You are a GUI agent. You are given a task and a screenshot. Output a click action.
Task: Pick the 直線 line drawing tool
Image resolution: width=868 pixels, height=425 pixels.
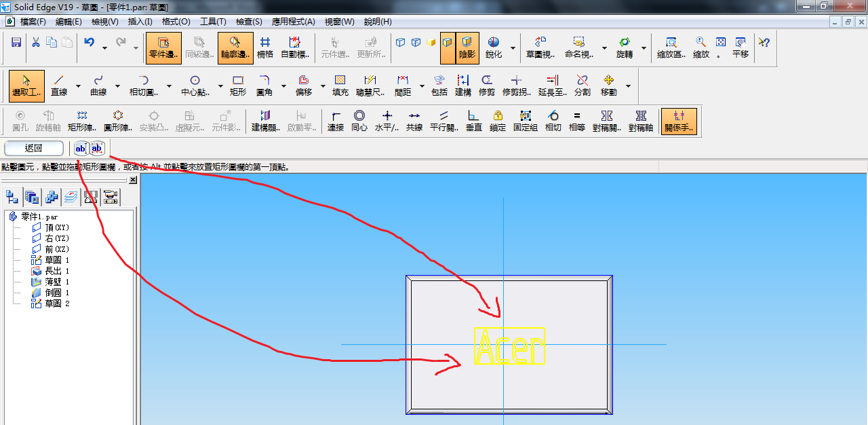pos(59,86)
